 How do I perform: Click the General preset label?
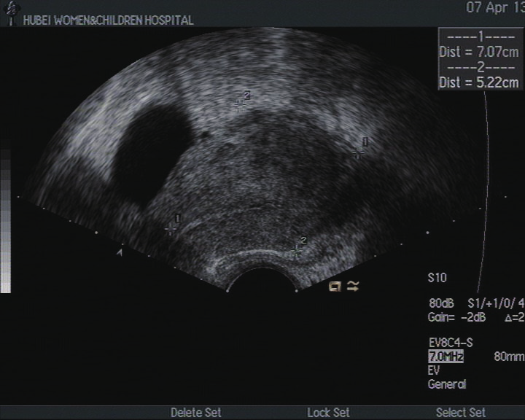(447, 384)
